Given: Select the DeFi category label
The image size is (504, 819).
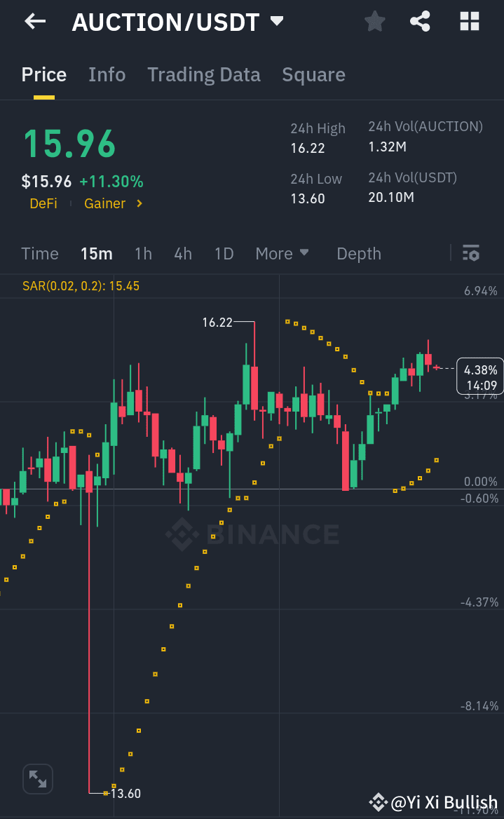Looking at the screenshot, I should 43,203.
